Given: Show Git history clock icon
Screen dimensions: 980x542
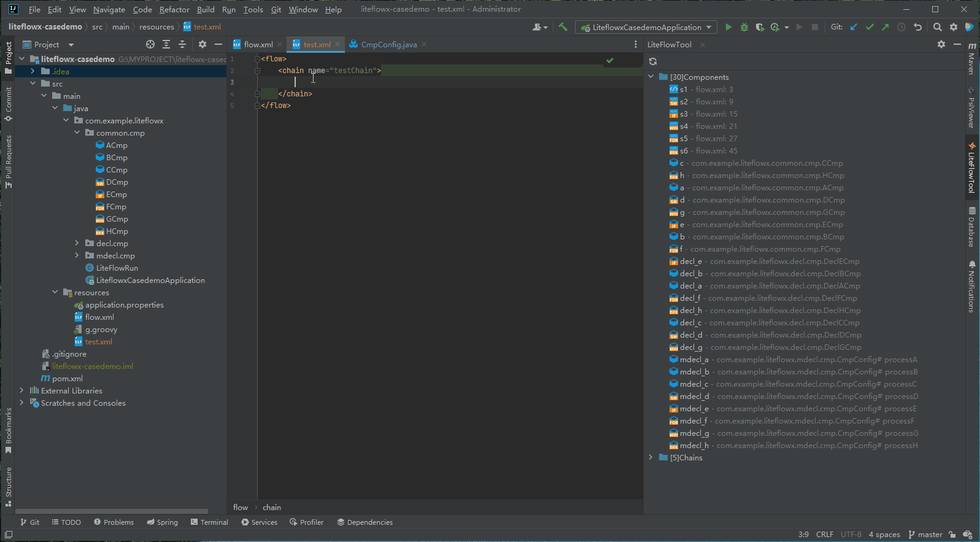Looking at the screenshot, I should 901,27.
